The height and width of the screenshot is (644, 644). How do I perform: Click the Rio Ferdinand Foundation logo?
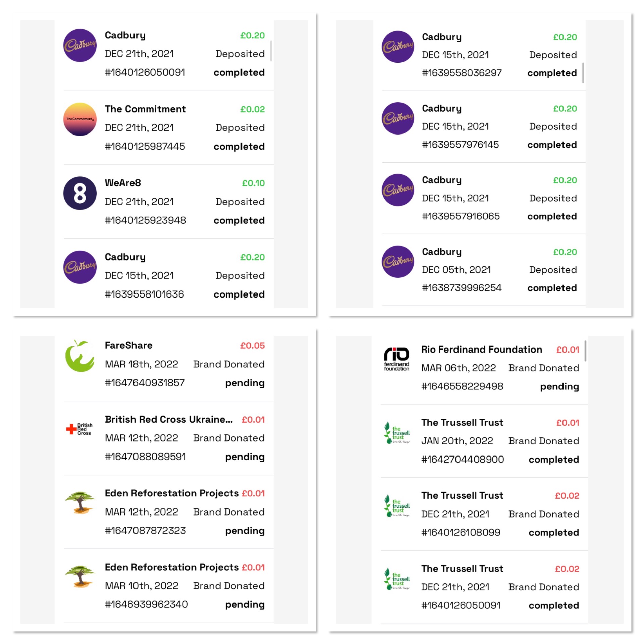point(396,359)
